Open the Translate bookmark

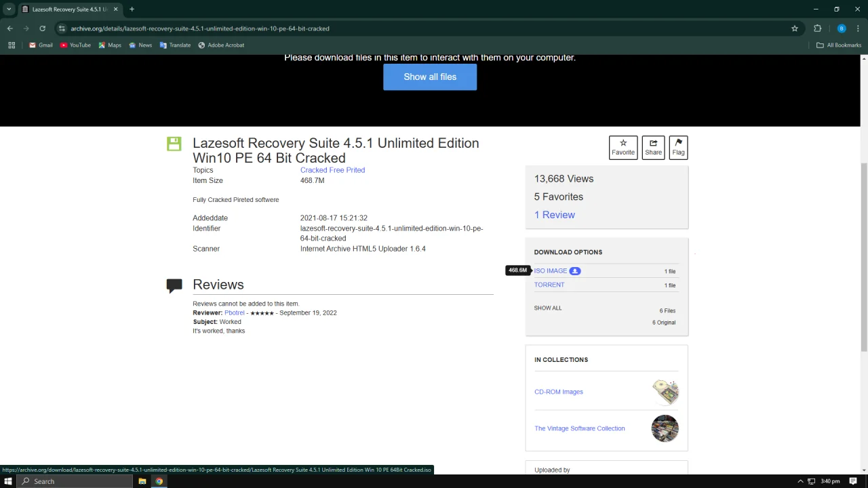pyautogui.click(x=175, y=45)
